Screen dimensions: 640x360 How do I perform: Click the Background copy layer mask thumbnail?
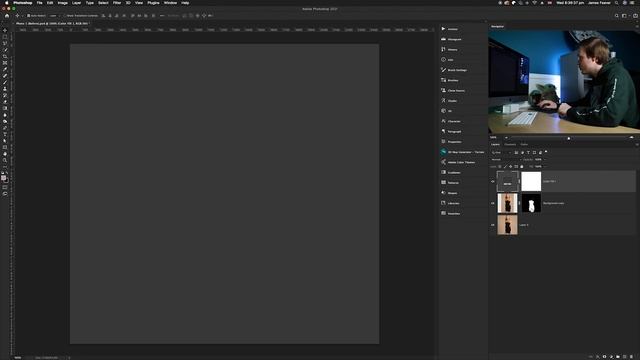point(531,203)
